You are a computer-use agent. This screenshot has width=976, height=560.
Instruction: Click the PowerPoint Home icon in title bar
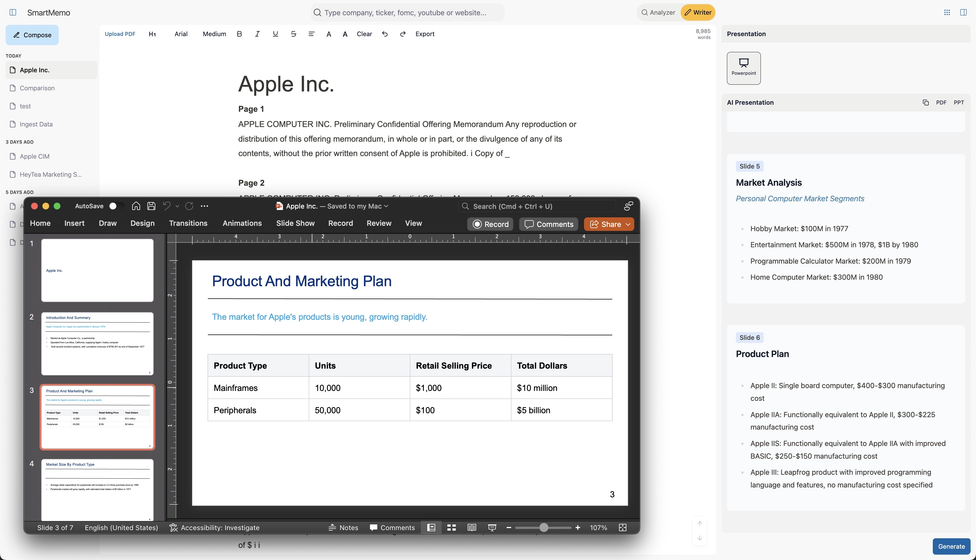(x=136, y=206)
